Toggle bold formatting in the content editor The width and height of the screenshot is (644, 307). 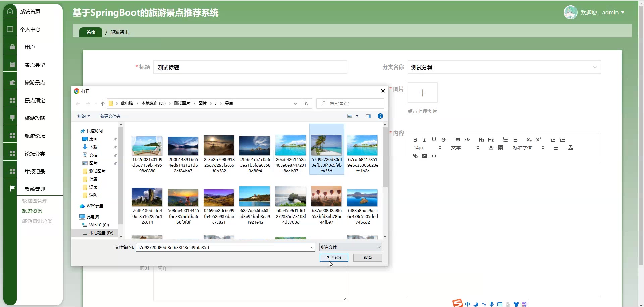point(415,140)
